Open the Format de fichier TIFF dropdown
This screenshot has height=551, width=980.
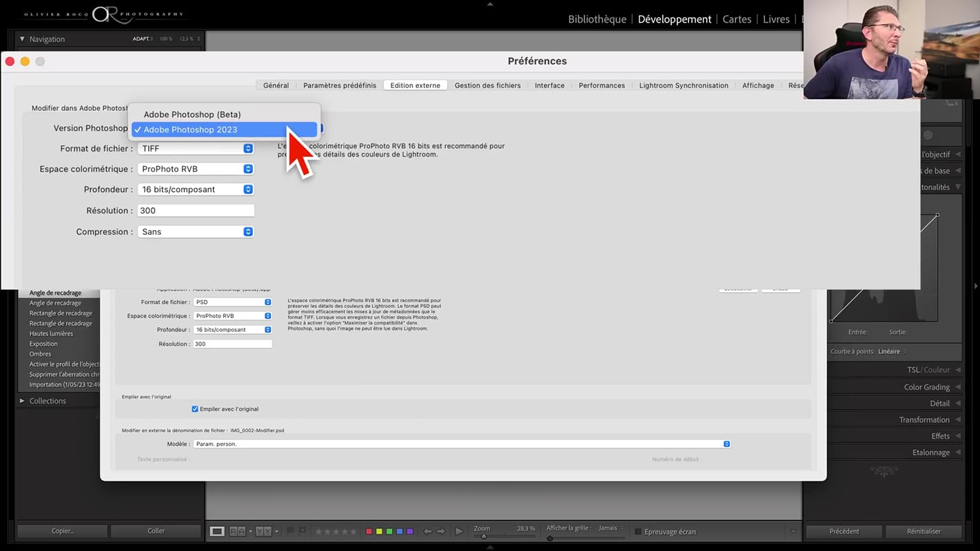point(196,149)
